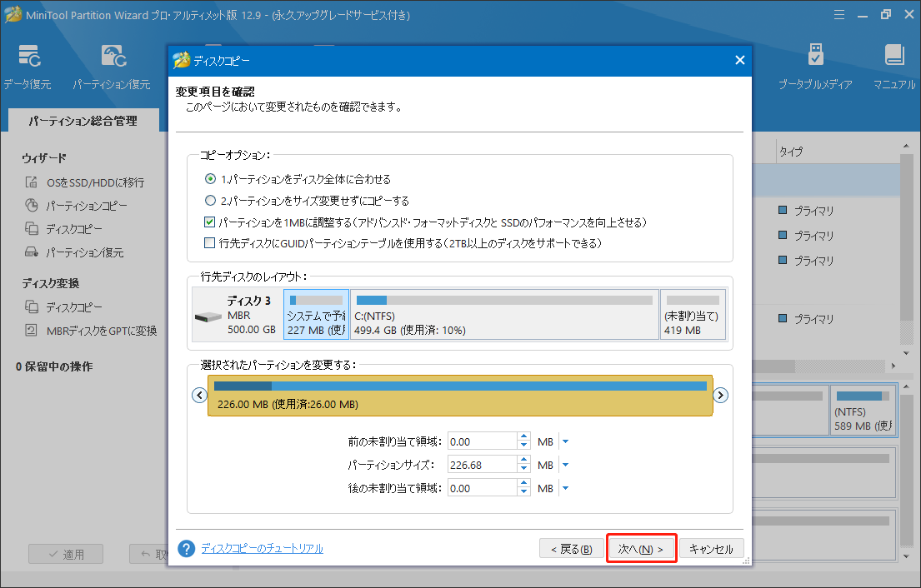Image resolution: width=921 pixels, height=588 pixels.
Task: Open ディスクコピーのチュートリアル link
Action: [262, 548]
